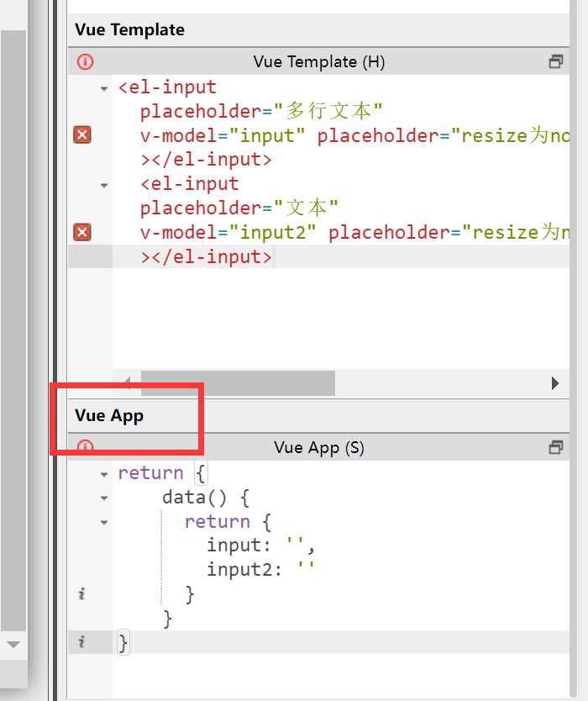This screenshot has width=588, height=701.
Task: Collapse the second <el-input fold arrow
Action: tap(104, 186)
